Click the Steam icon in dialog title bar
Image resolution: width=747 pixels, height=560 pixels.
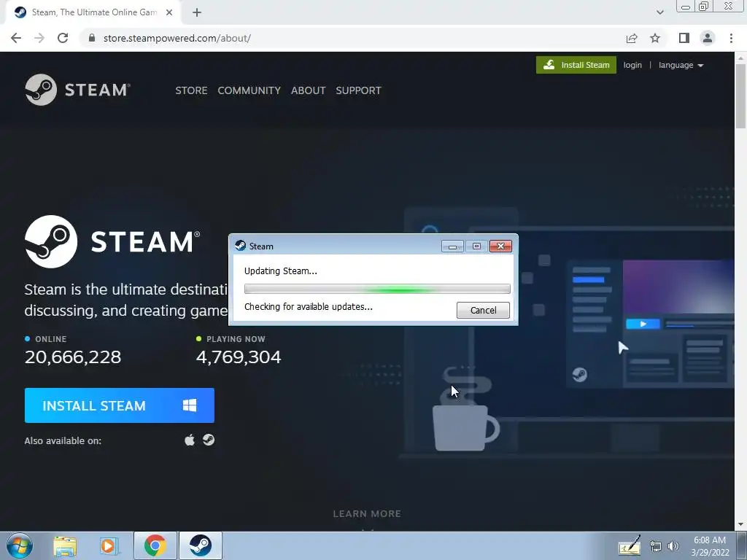tap(241, 246)
